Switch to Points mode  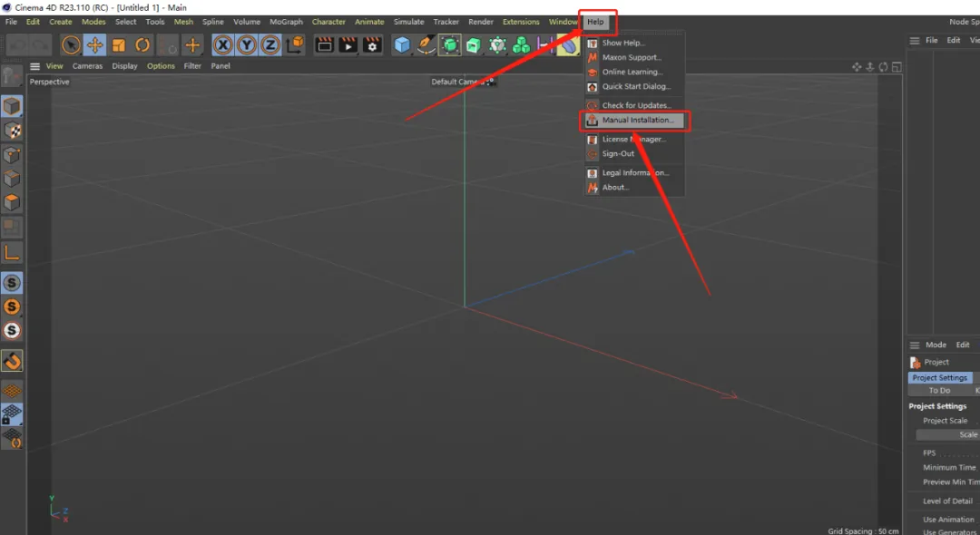(12, 154)
